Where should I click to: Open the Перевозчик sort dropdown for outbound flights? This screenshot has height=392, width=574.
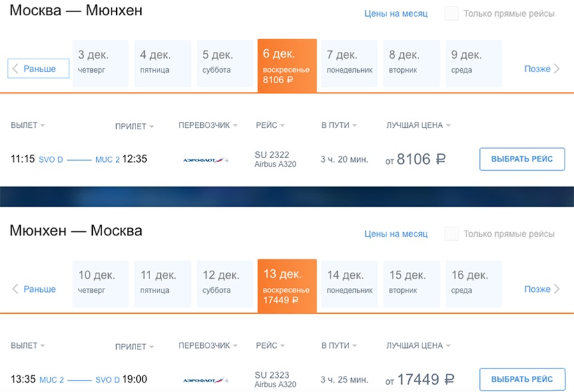[x=208, y=125]
